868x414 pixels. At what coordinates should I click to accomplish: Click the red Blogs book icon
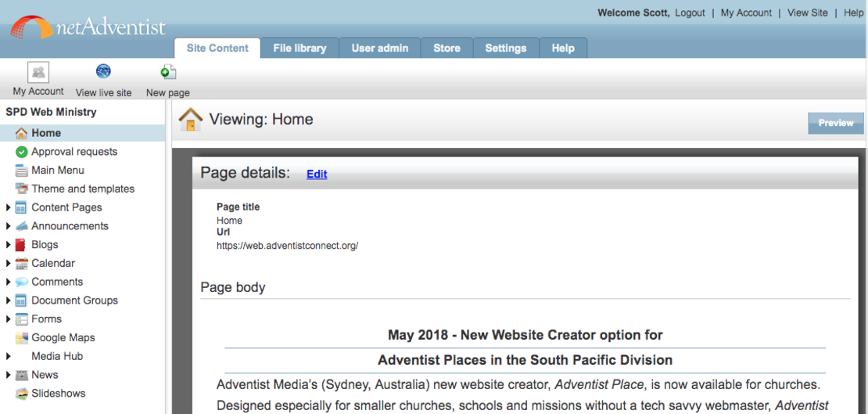point(22,244)
